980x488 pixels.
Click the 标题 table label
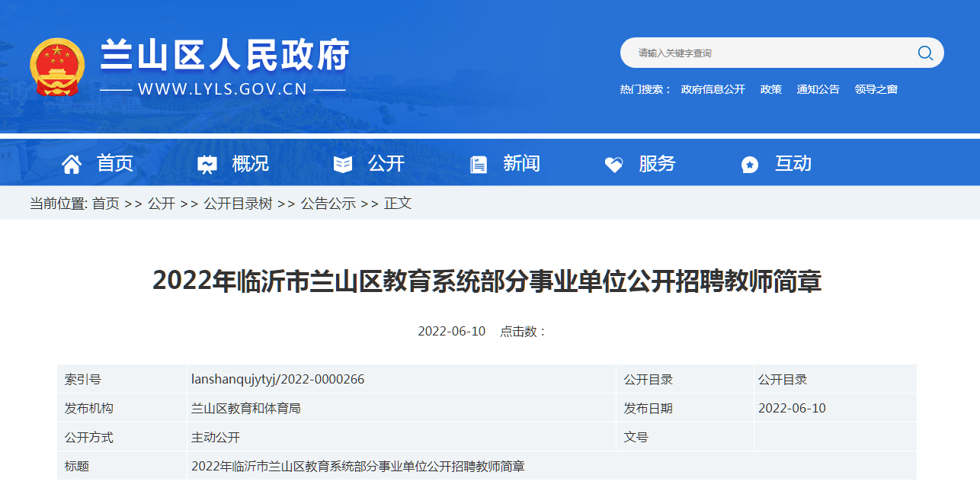coord(77,466)
